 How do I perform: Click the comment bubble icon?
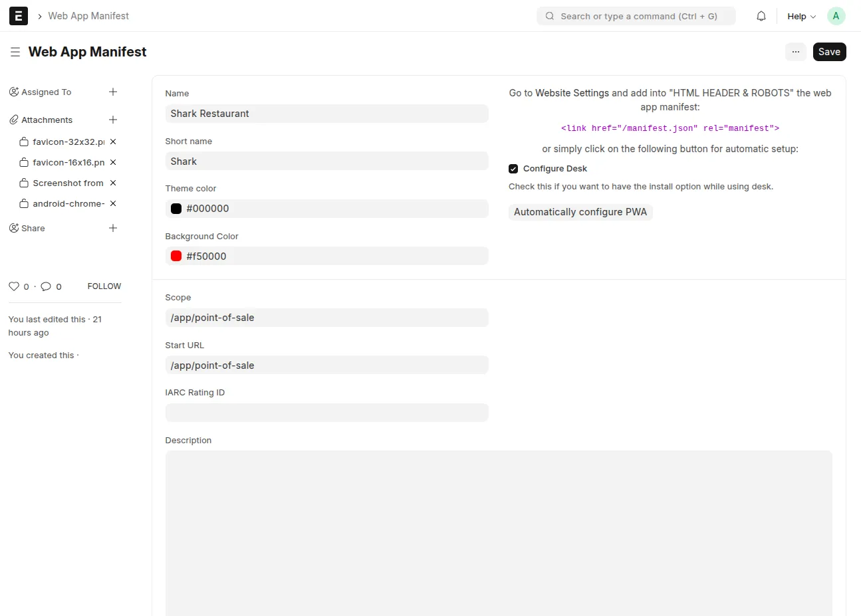[46, 286]
